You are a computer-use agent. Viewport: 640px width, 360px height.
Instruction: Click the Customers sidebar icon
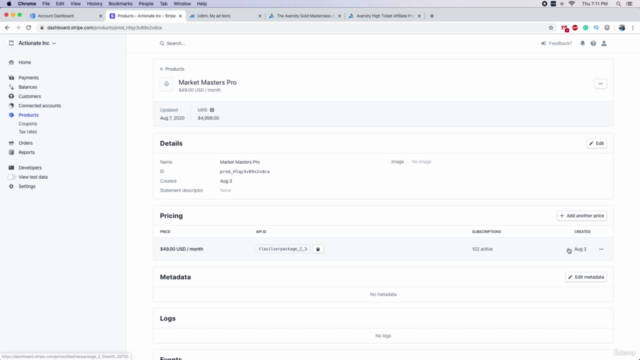tap(11, 96)
